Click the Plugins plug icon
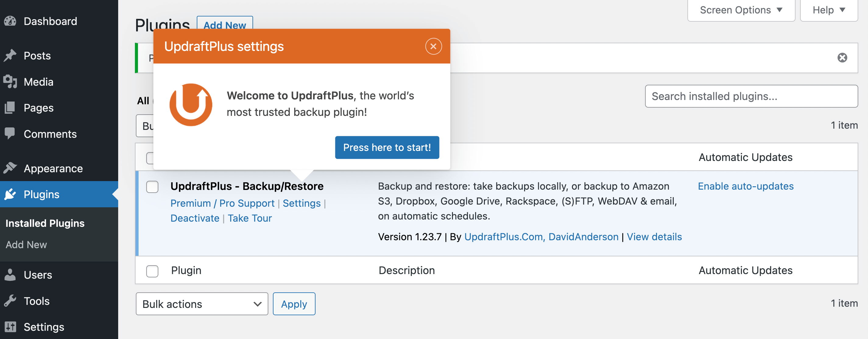Image resolution: width=868 pixels, height=339 pixels. pyautogui.click(x=10, y=194)
